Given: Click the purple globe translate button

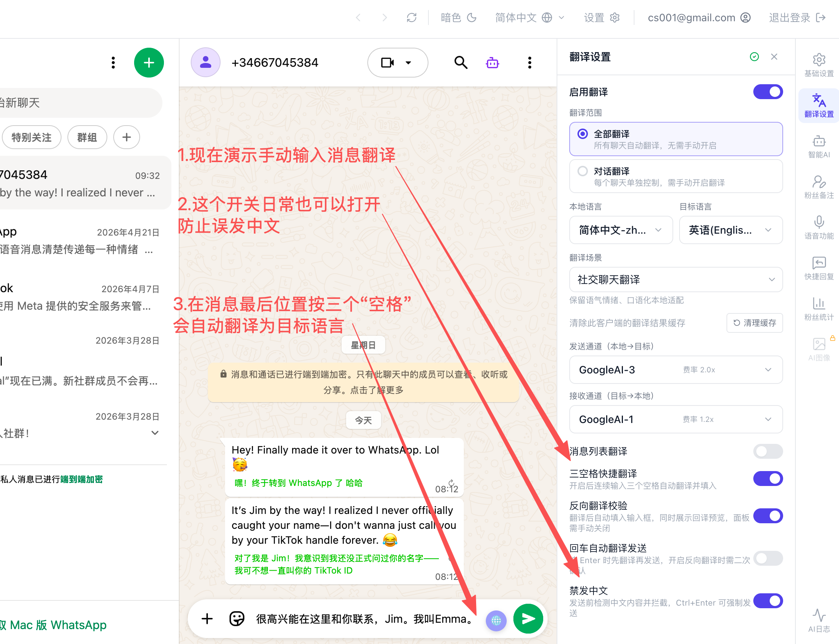Looking at the screenshot, I should (x=496, y=620).
